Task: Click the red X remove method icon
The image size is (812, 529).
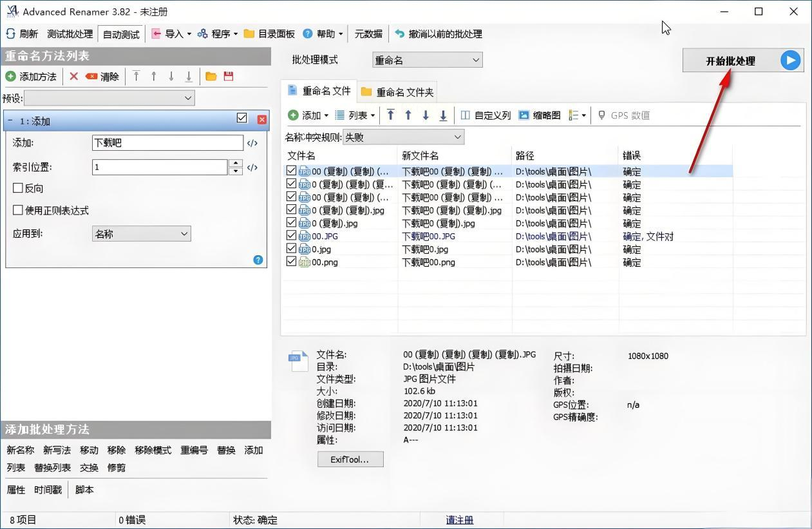Action: [x=73, y=77]
